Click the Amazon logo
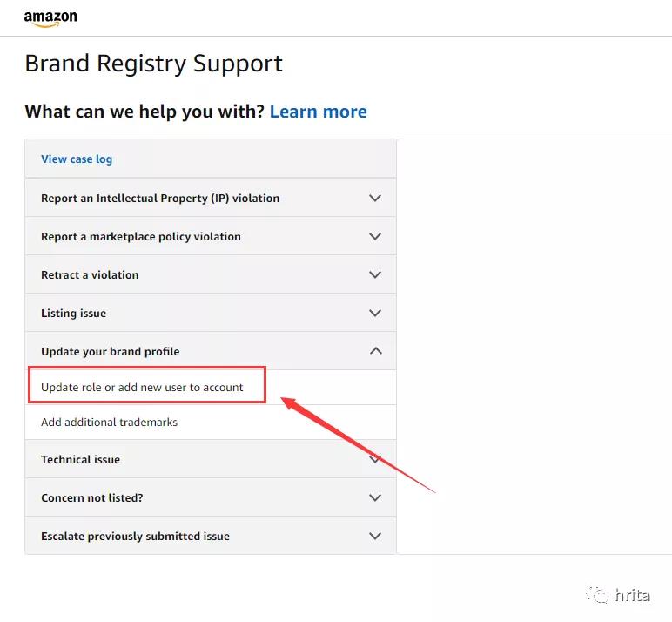 click(x=50, y=18)
